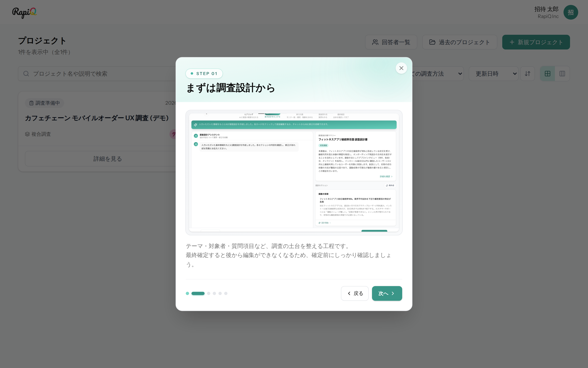The image size is (588, 368).
Task: Click the 招待 太郎 user name
Action: pos(546,9)
